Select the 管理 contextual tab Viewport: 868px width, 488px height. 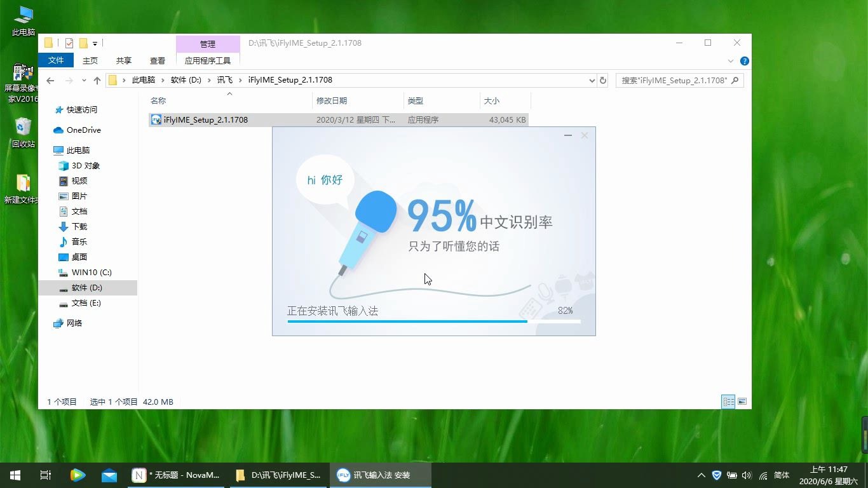tap(208, 44)
